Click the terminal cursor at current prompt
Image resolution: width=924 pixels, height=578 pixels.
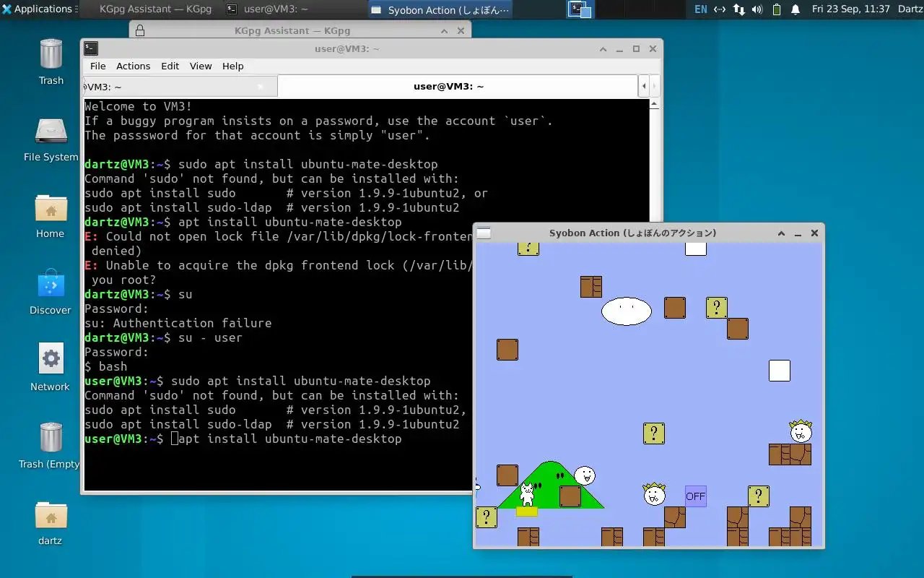pos(175,439)
